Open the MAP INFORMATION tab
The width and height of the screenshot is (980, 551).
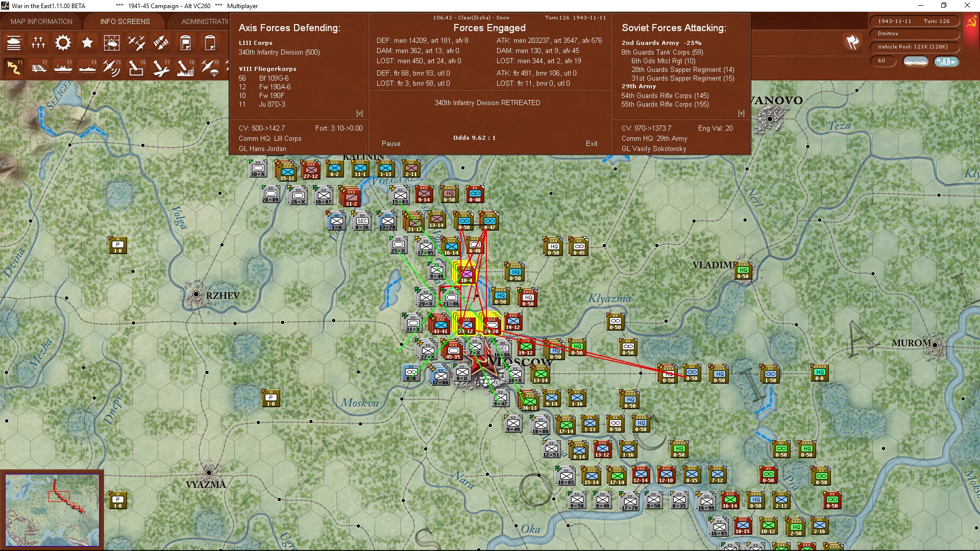41,21
